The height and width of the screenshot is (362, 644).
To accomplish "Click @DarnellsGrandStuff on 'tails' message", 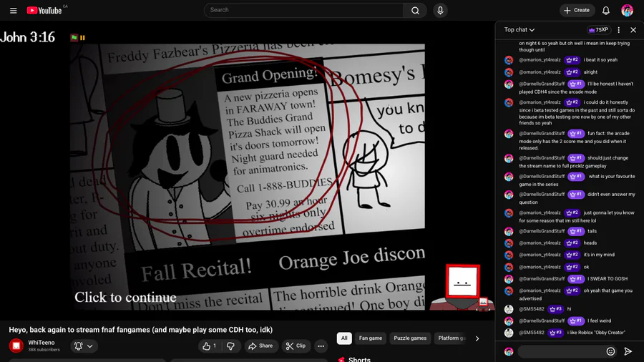I will click(542, 232).
